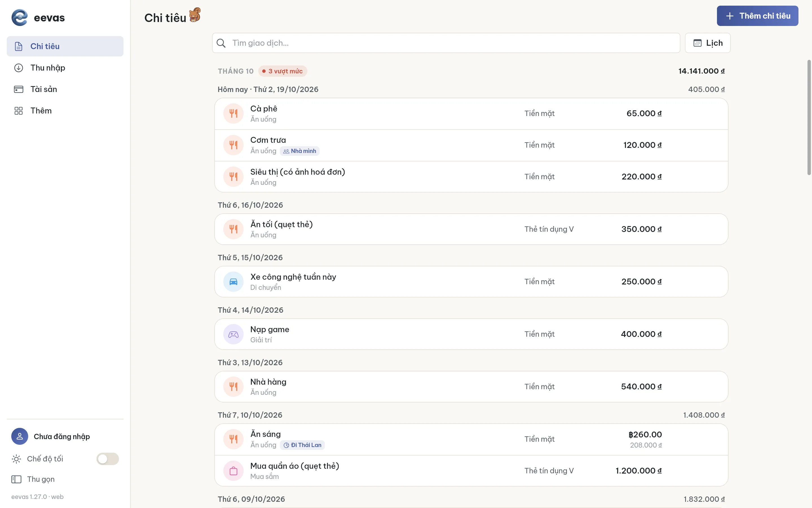The image size is (812, 508).
Task: Click the ฿260.00 amount
Action: [645, 435]
